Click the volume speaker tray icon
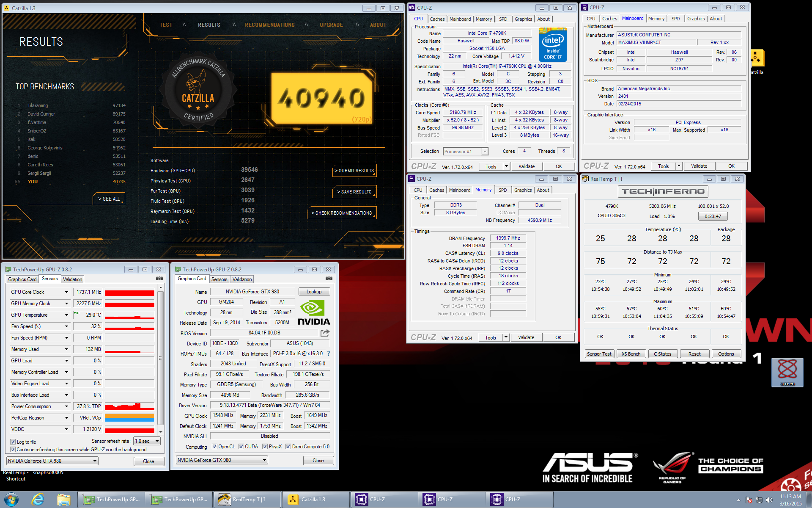The height and width of the screenshot is (508, 812). pos(769,500)
